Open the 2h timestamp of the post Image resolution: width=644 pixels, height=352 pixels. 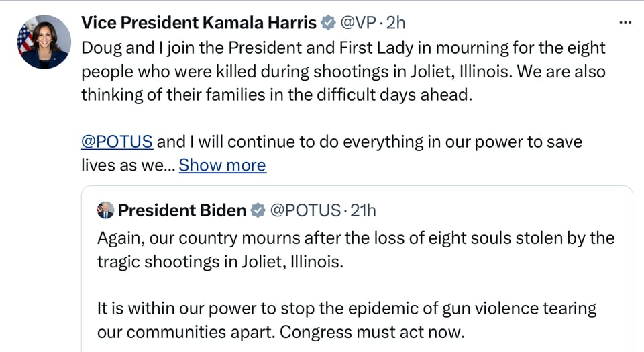(x=396, y=22)
